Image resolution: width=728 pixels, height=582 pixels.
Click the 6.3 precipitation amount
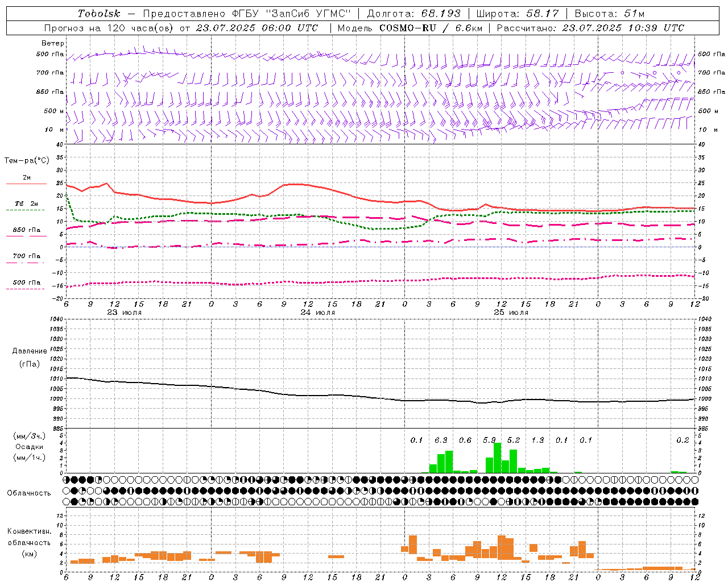(441, 440)
